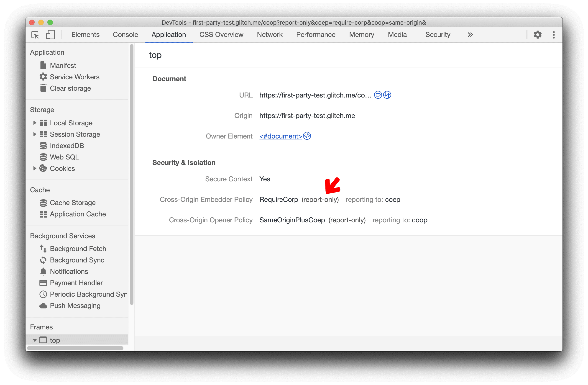Click the owner element navigate icon
Viewport: 588px width, 385px height.
(x=310, y=136)
